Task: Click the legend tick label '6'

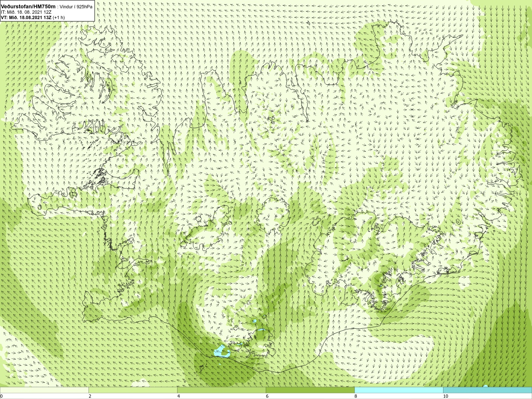Action: coord(267,396)
